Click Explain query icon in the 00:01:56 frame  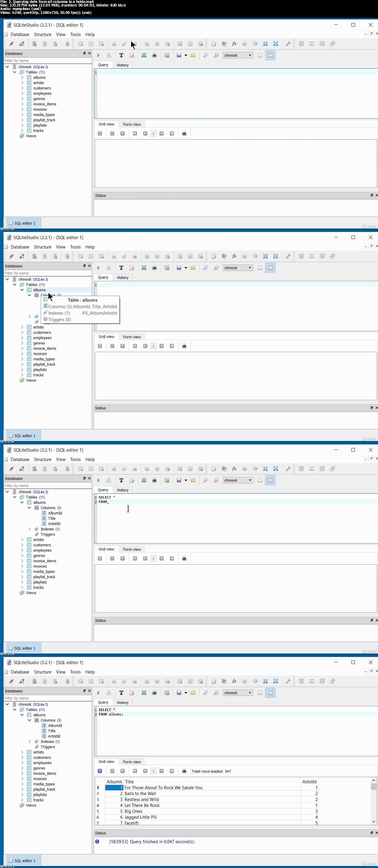[109, 268]
